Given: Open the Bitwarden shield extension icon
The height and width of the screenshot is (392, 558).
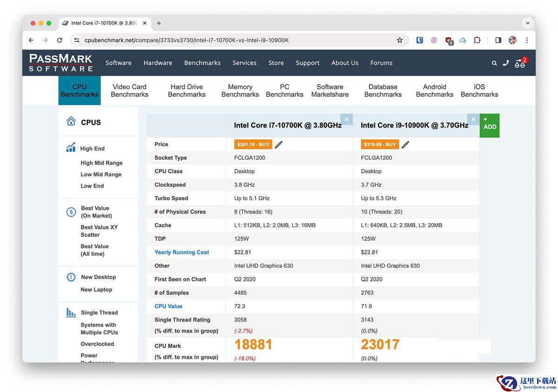Looking at the screenshot, I should (x=419, y=40).
